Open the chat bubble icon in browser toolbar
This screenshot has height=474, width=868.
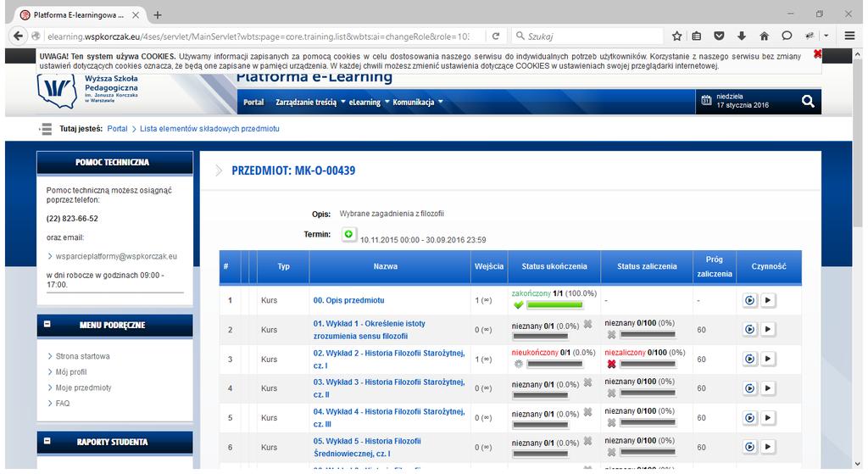pyautogui.click(x=787, y=36)
